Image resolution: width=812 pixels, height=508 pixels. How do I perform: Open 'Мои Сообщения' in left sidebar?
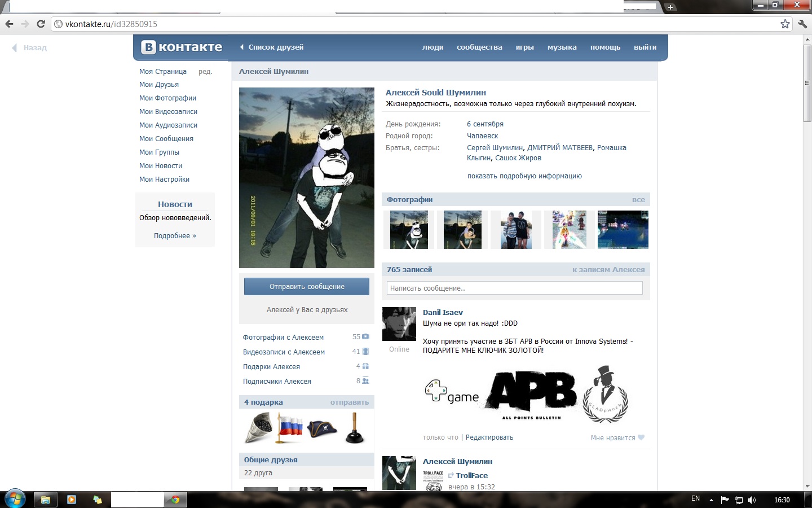coord(166,139)
